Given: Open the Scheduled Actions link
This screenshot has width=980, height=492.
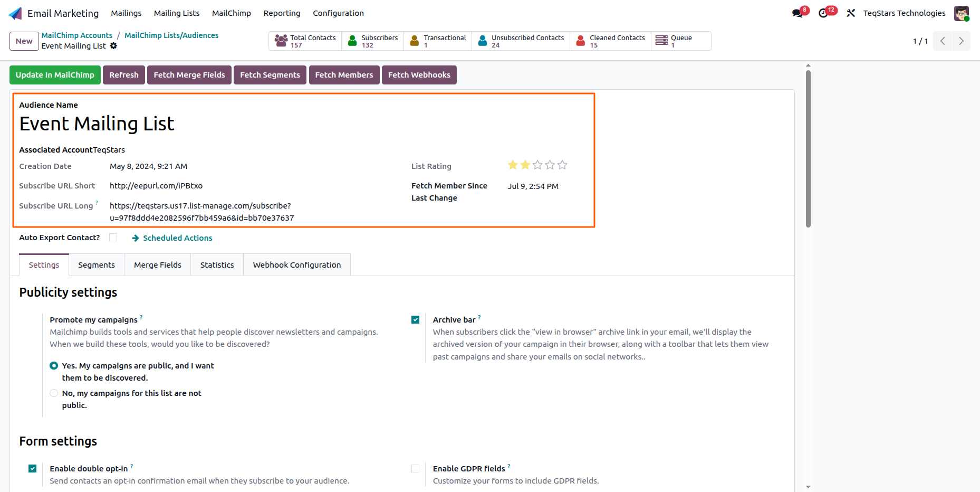Looking at the screenshot, I should coord(172,238).
